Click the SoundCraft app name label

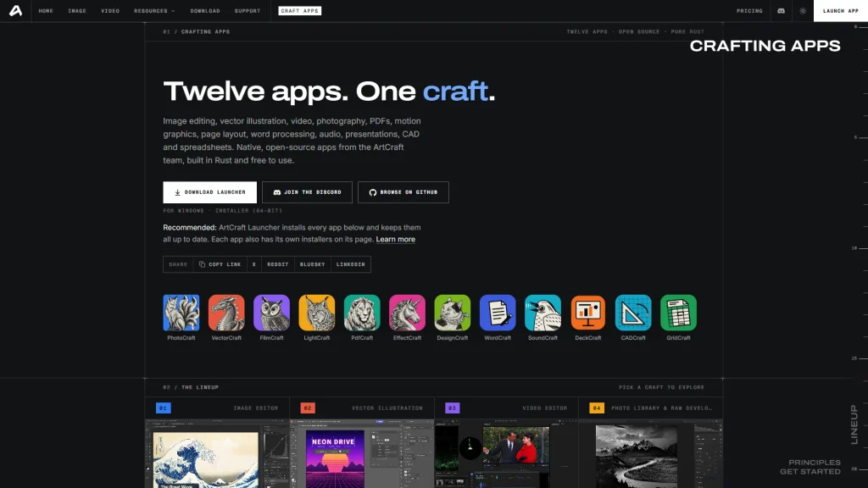coord(542,337)
